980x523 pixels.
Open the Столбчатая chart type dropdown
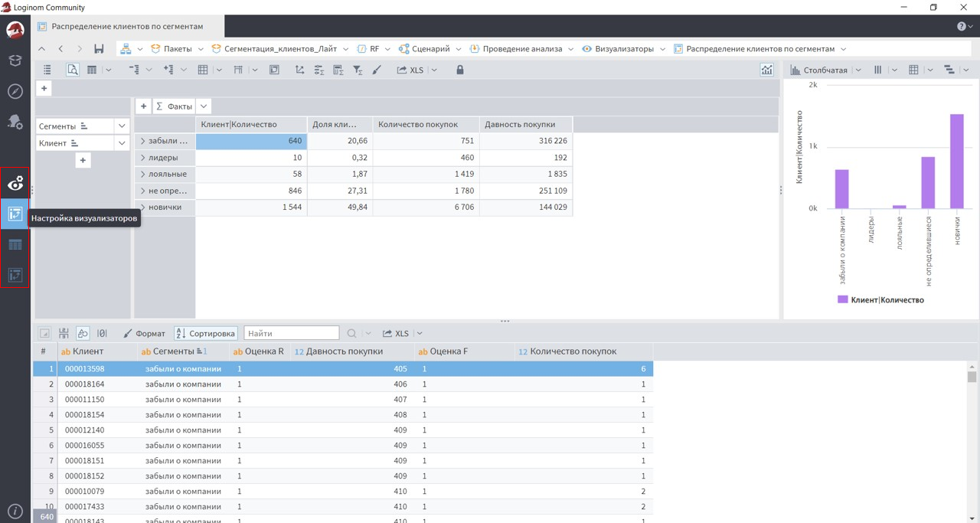825,70
